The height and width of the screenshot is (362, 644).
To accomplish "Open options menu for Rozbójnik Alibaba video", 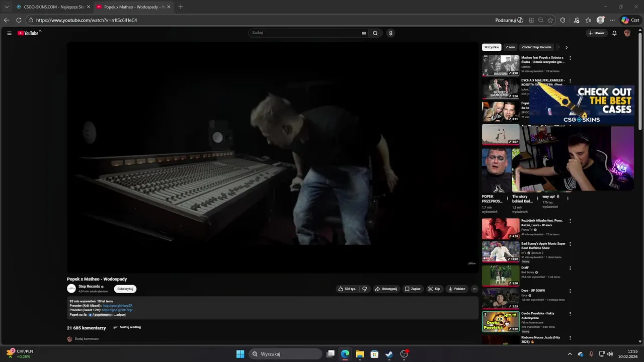I will pyautogui.click(x=570, y=221).
